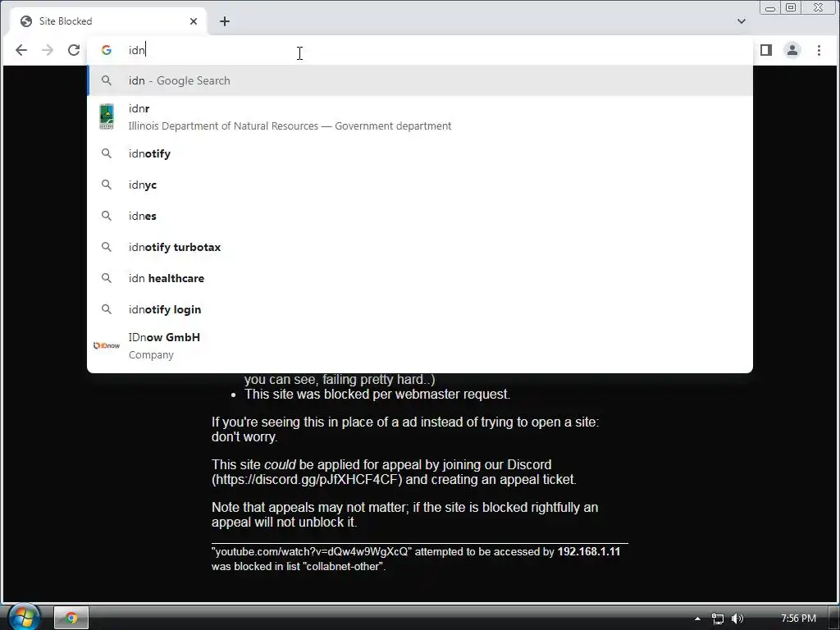Screen dimensions: 840x630
Task: Click the IDnow logo thumbnail
Action: (107, 345)
